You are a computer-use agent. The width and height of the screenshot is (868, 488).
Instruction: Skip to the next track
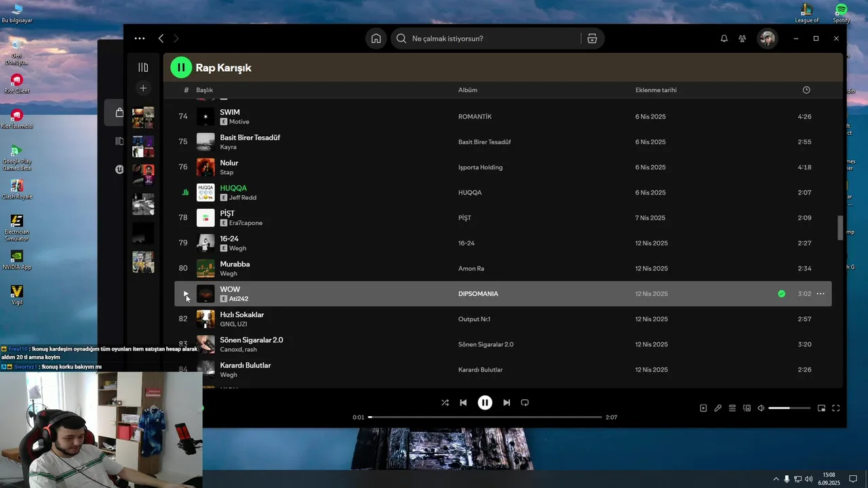[x=507, y=403]
